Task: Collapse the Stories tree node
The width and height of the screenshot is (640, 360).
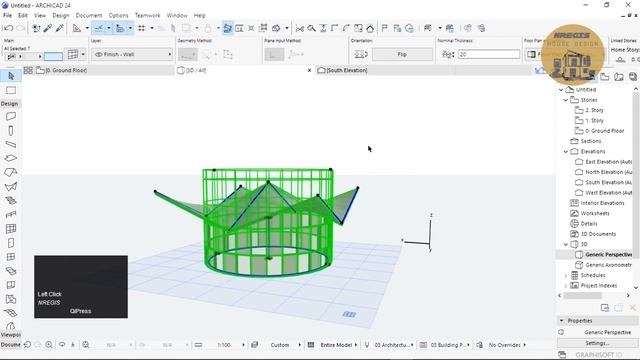Action: coord(566,100)
